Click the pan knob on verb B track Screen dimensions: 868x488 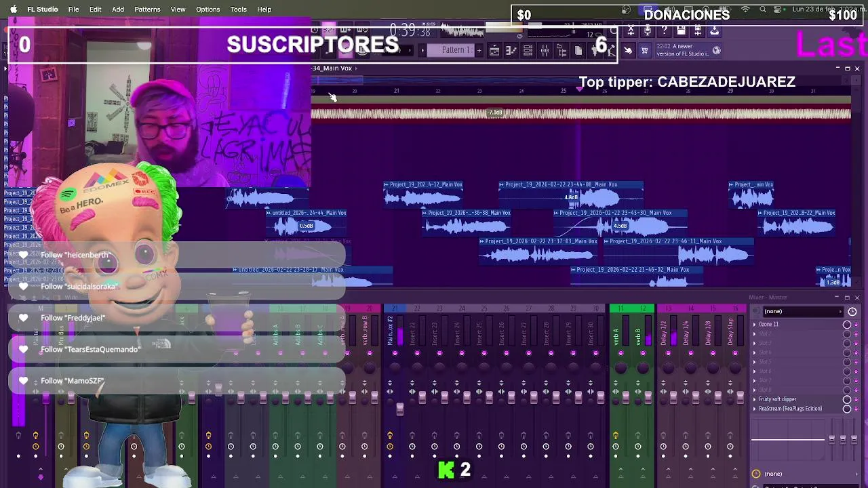click(643, 367)
